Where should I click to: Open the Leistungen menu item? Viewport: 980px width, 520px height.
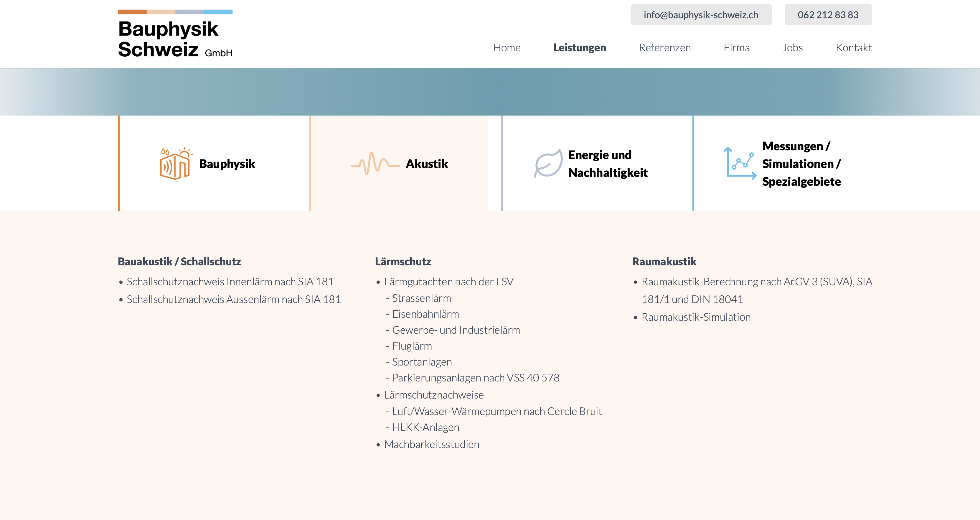pyautogui.click(x=579, y=47)
